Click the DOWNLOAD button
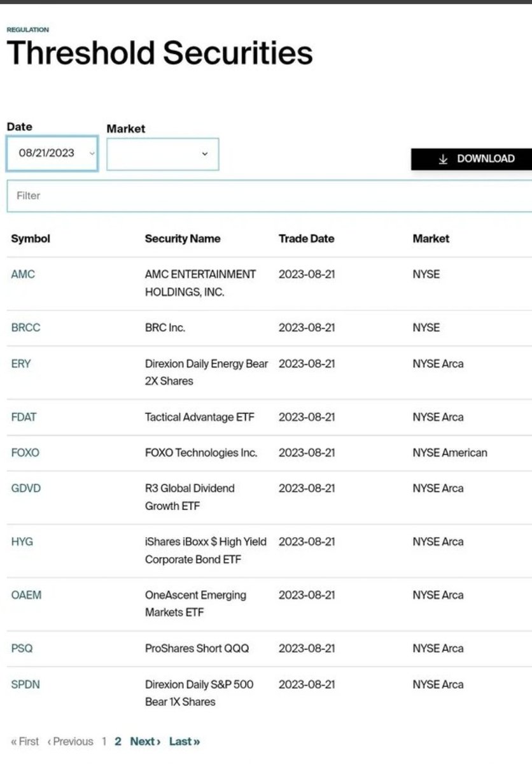532x764 pixels. click(x=472, y=159)
